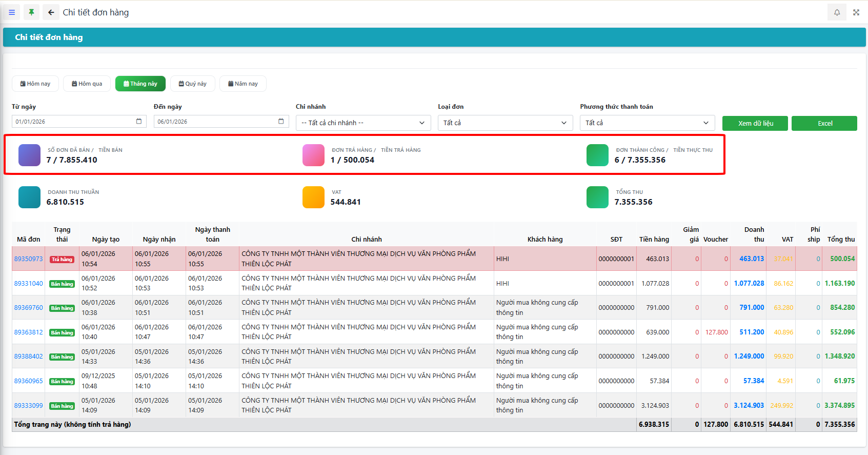
Task: Expand the Chi nhánh dropdown
Action: click(x=363, y=123)
